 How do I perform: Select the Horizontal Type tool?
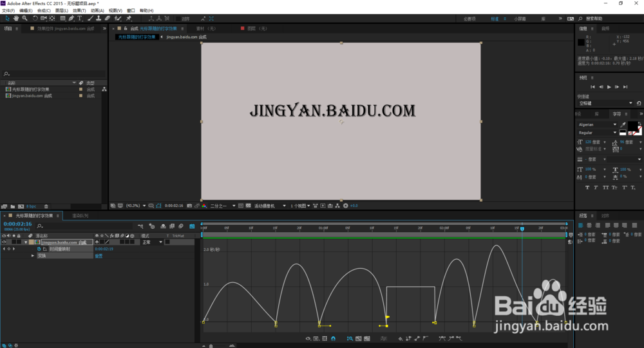click(80, 19)
